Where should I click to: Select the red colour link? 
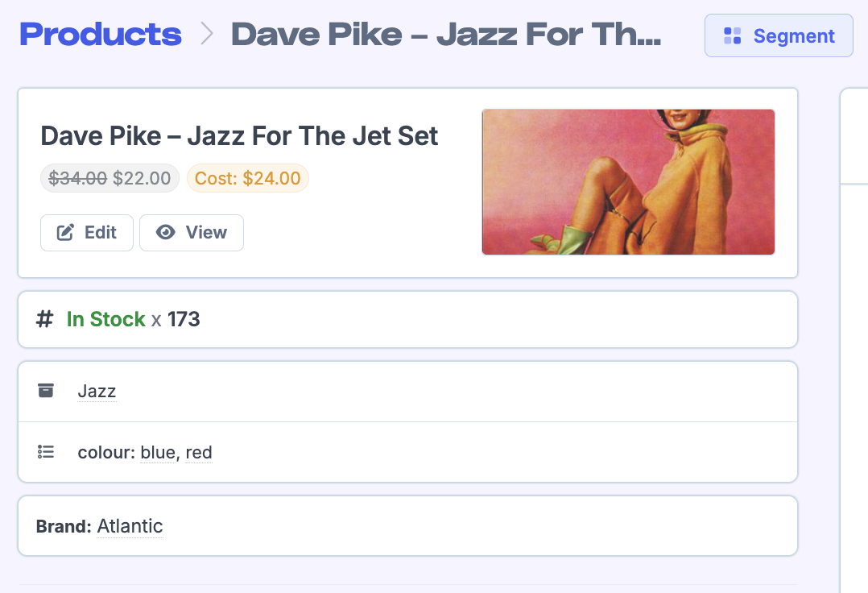click(199, 452)
